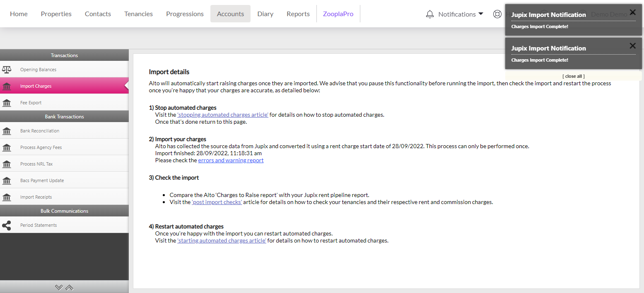Screen dimensions: 644x293
Task: Click the Fee Export bank icon
Action: (x=7, y=103)
